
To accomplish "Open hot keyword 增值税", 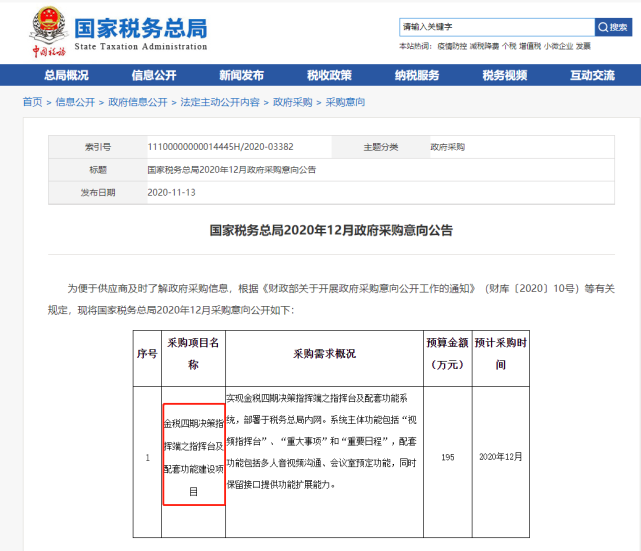I will [x=530, y=46].
